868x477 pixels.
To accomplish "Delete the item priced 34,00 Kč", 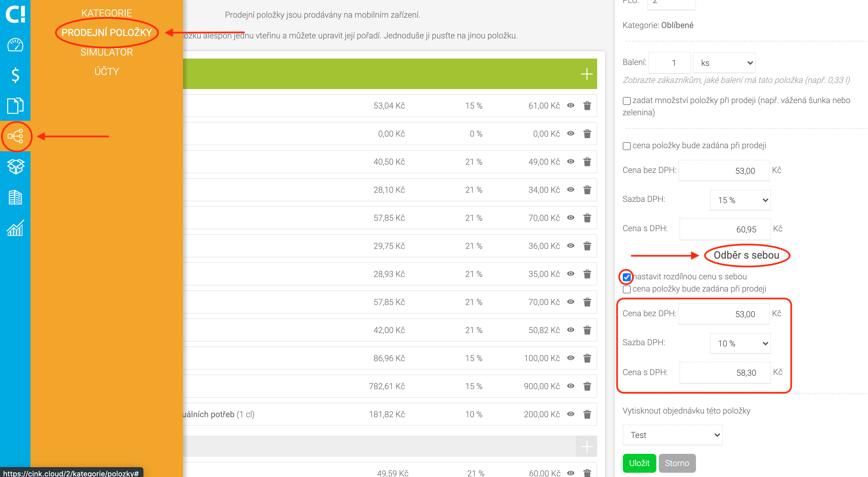I will coord(587,190).
